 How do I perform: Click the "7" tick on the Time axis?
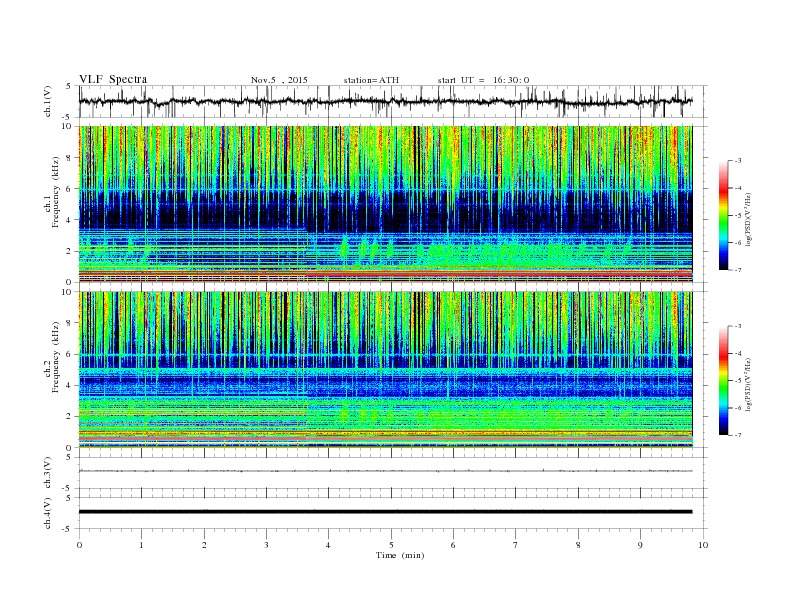[x=516, y=545]
